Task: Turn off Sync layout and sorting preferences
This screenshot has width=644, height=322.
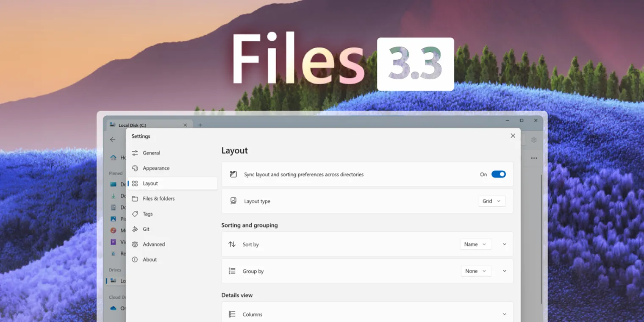Action: [x=499, y=174]
